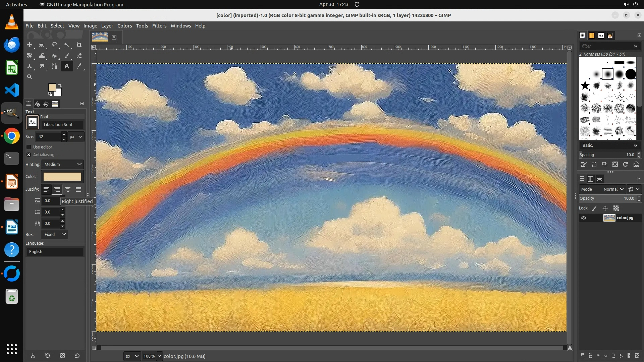644x362 pixels.
Task: Select the Paths tool
Action: point(54,66)
